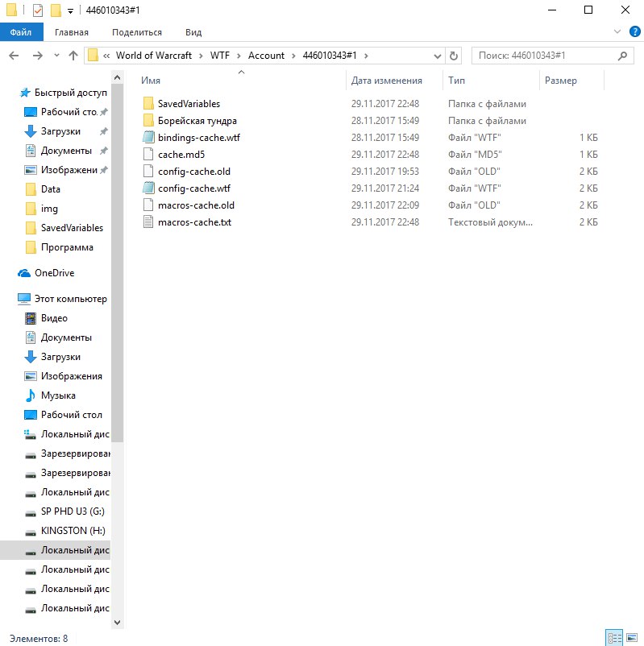
Task: Switch to details view mode
Action: tap(614, 637)
